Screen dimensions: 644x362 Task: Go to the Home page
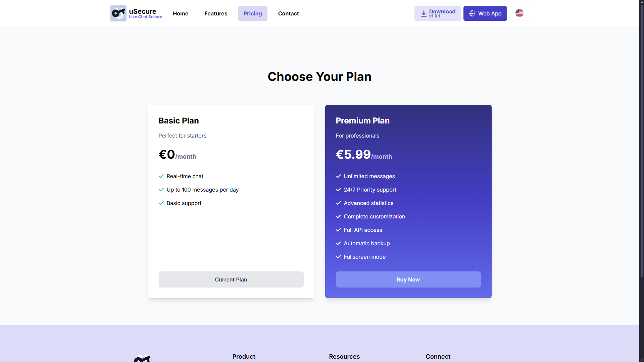tap(181, 13)
